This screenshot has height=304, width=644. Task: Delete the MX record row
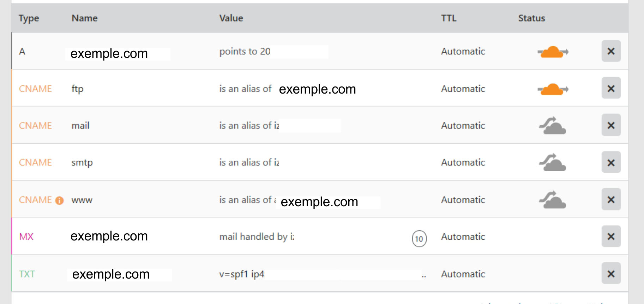[611, 237]
